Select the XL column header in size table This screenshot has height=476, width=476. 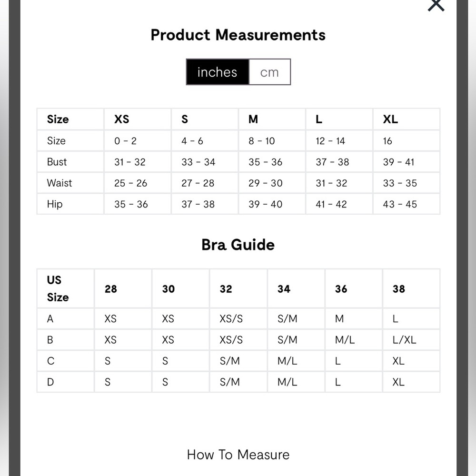[390, 119]
